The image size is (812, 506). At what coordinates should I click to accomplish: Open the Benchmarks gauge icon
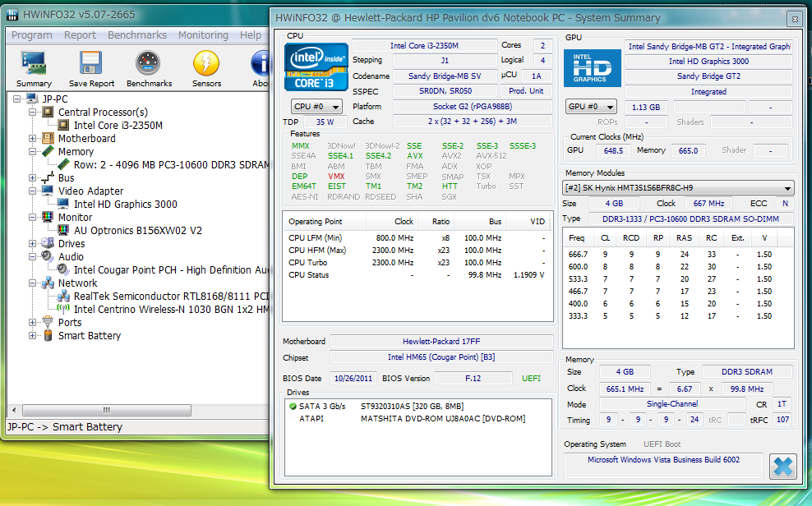click(x=149, y=65)
